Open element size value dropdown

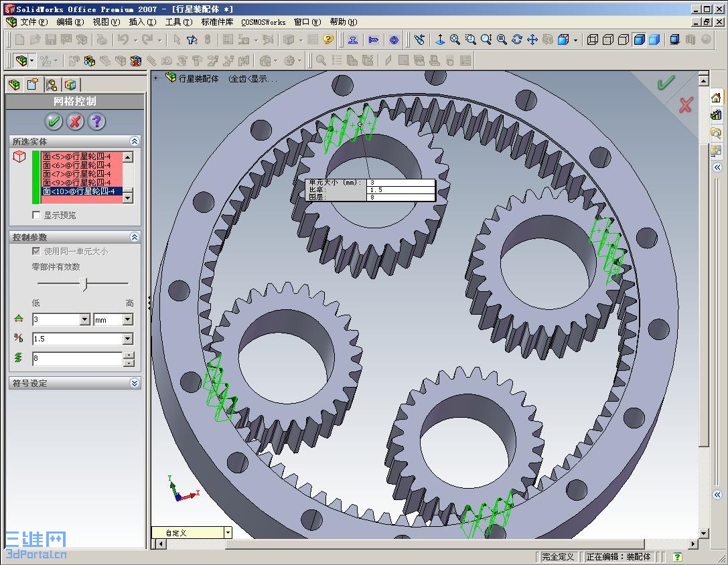click(x=84, y=319)
